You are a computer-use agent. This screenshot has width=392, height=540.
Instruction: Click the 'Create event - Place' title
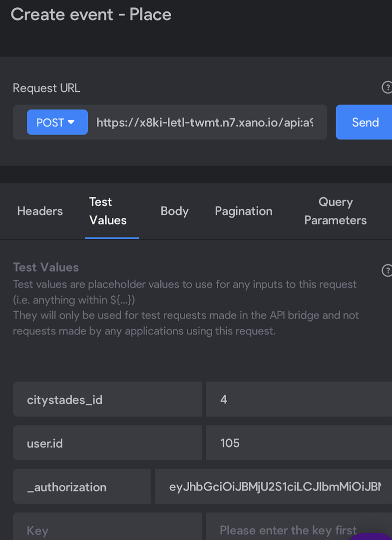(x=91, y=14)
